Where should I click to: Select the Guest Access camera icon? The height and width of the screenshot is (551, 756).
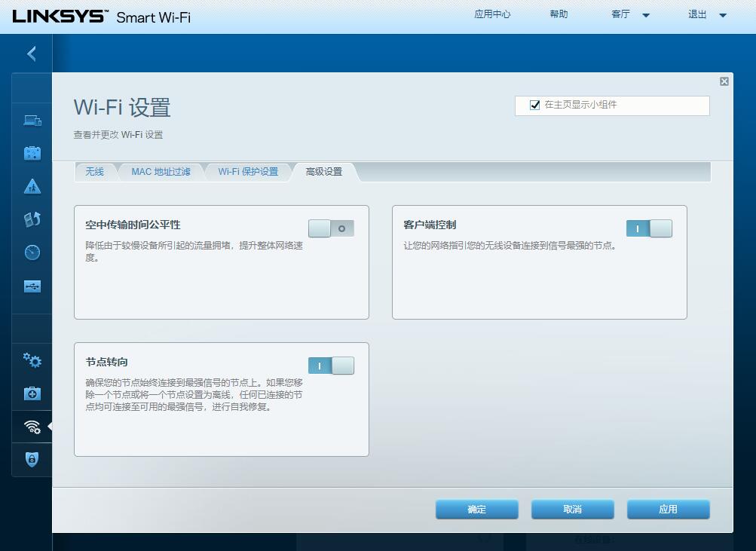pyautogui.click(x=31, y=152)
